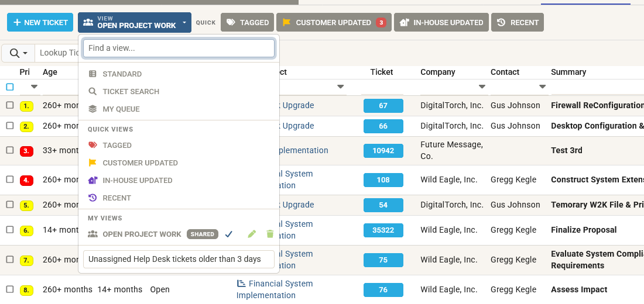Click the Finalize Proposal summary
The image size is (644, 304).
coord(584,230)
